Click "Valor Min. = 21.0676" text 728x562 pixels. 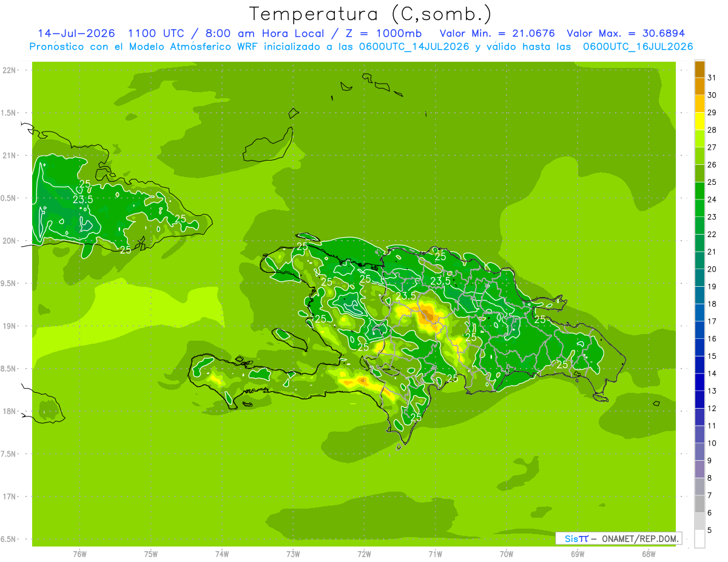coord(498,33)
